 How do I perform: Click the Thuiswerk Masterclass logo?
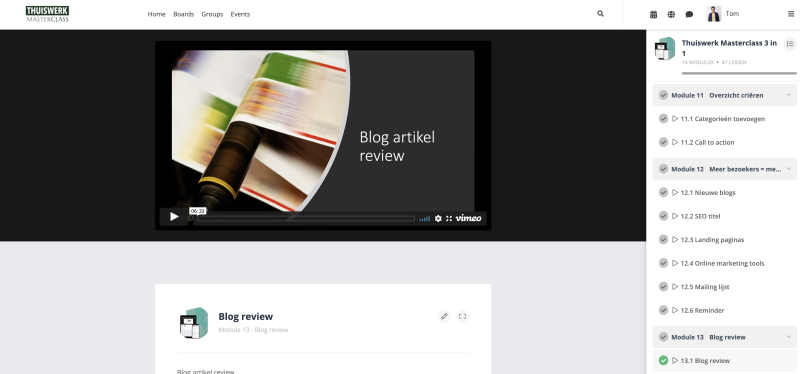click(47, 14)
